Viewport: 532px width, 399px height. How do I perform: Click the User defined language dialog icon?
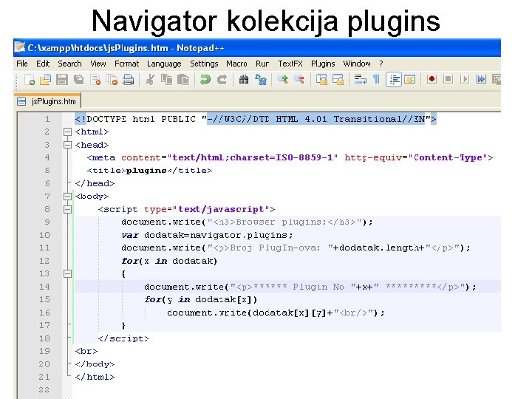click(x=410, y=80)
